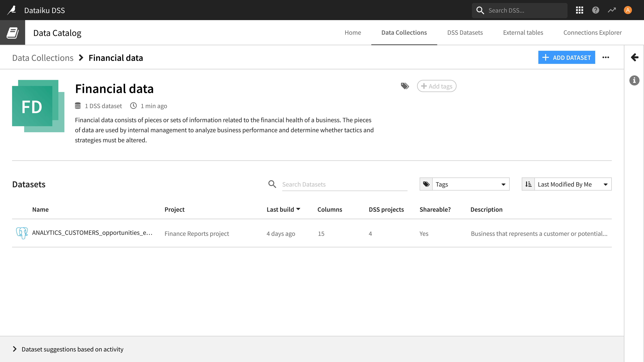Toggle the sort order direction icon
This screenshot has width=644, height=362.
tap(528, 184)
